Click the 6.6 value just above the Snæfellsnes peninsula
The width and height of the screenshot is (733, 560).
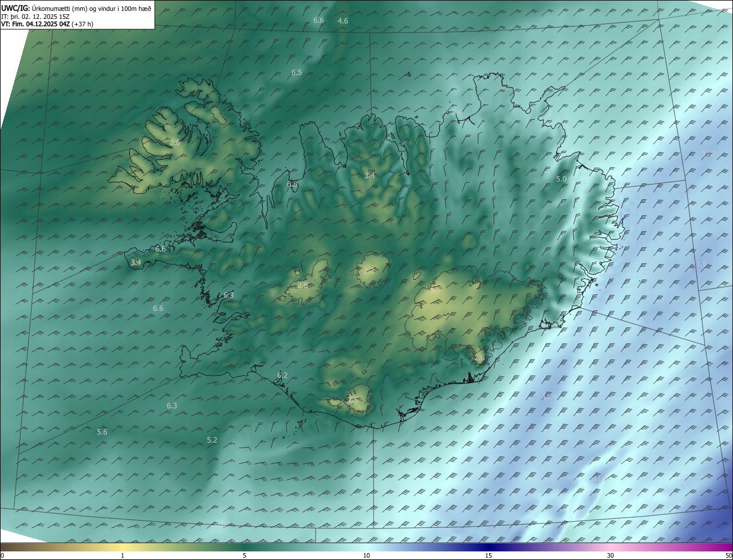(160, 249)
